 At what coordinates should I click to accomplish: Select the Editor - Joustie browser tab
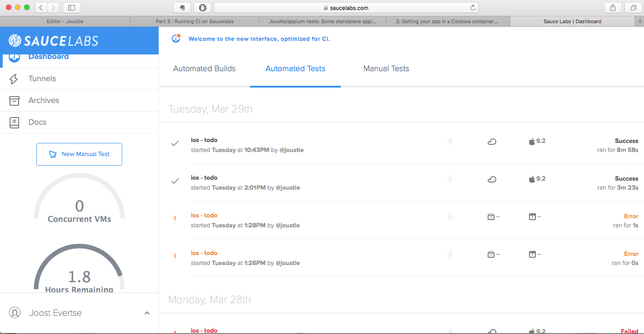tap(65, 21)
